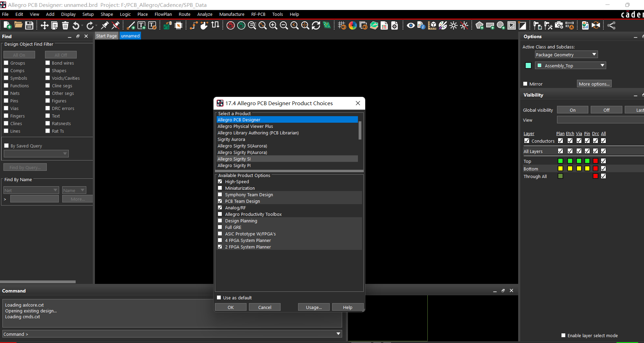Click OK in Product Choices dialog
The width and height of the screenshot is (644, 343).
[x=231, y=307]
